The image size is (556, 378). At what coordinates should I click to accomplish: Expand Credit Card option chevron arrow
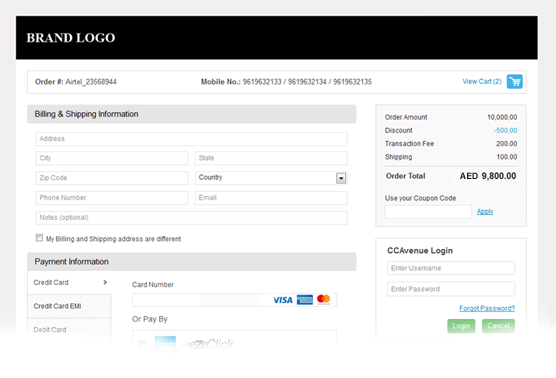[x=105, y=282]
